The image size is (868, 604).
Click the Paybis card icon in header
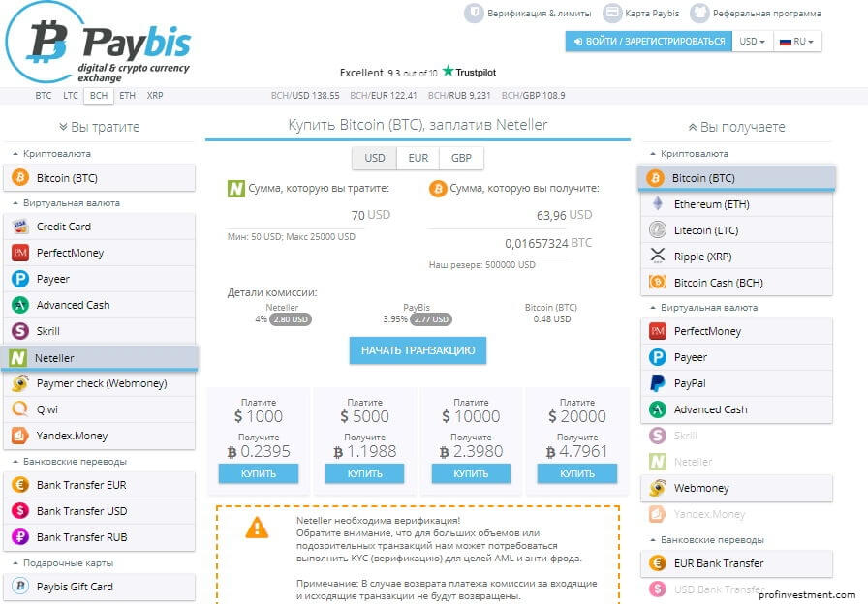[612, 13]
